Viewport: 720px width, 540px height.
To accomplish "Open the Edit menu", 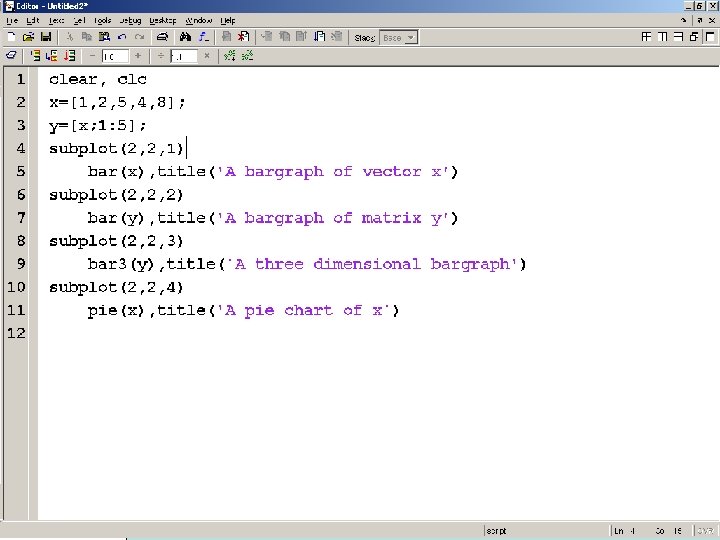I will click(x=33, y=20).
